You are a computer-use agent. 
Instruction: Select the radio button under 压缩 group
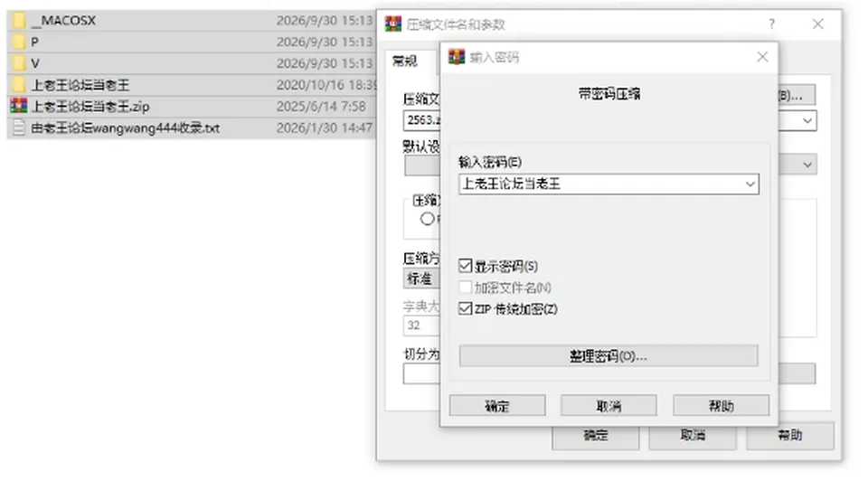tap(427, 219)
